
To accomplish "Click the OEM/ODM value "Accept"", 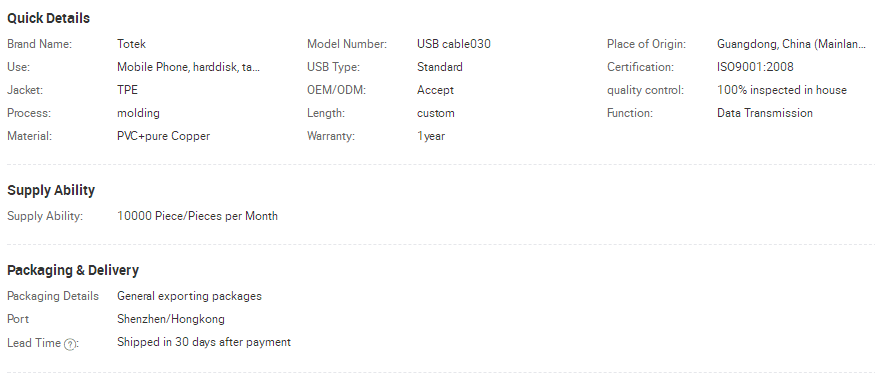I will coord(435,90).
